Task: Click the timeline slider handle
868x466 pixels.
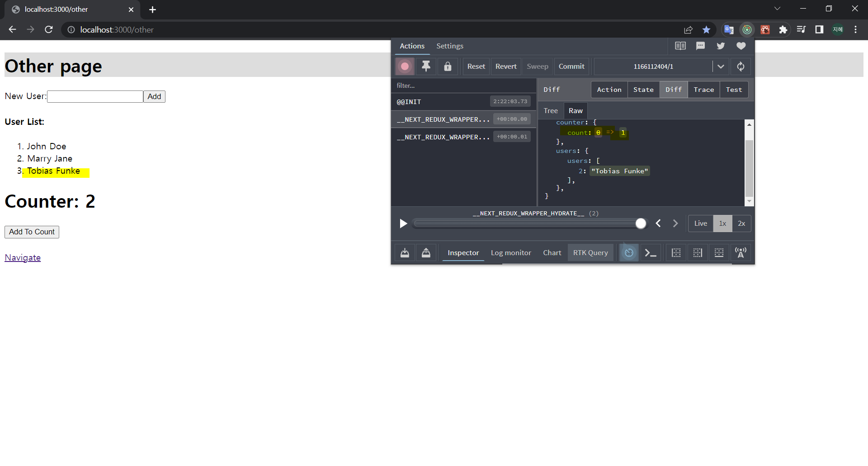Action: (641, 223)
